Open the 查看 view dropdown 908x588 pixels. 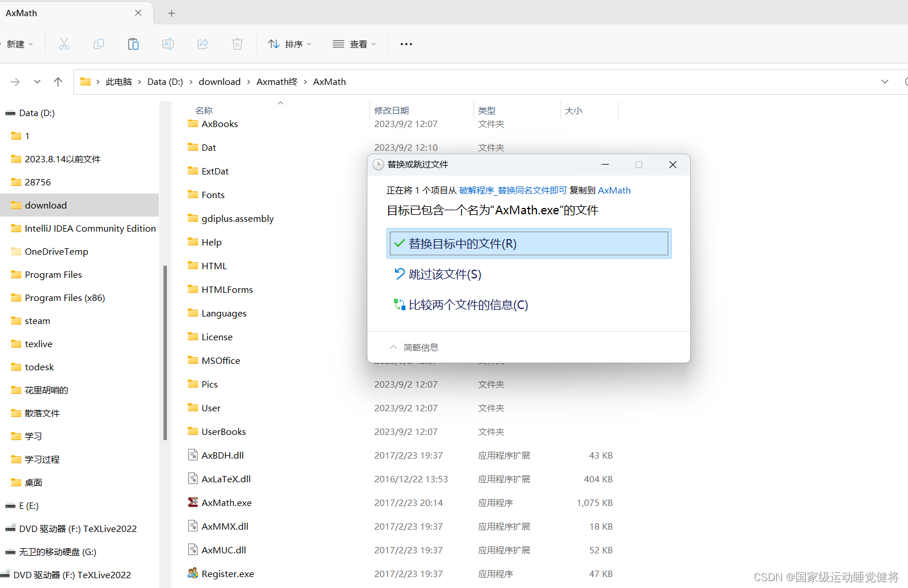click(x=354, y=44)
